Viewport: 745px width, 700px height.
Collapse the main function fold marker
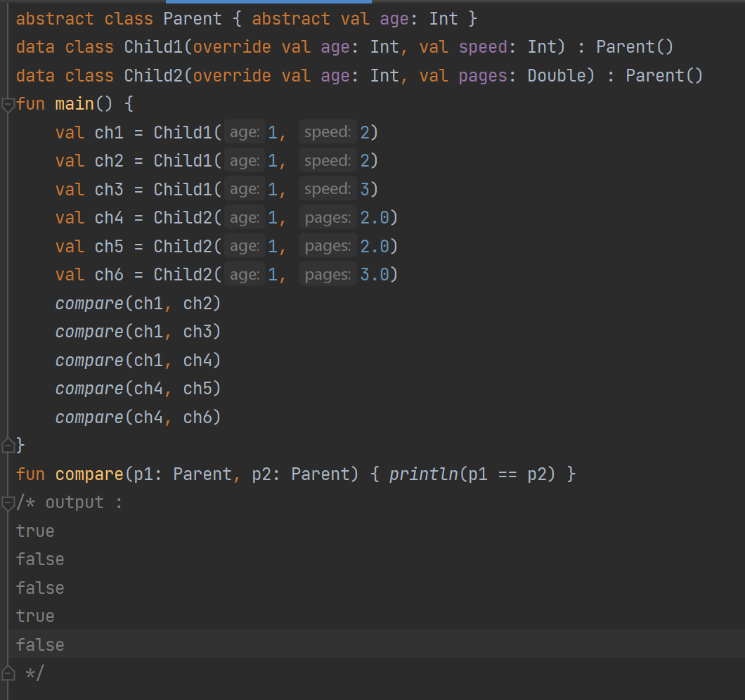point(8,104)
